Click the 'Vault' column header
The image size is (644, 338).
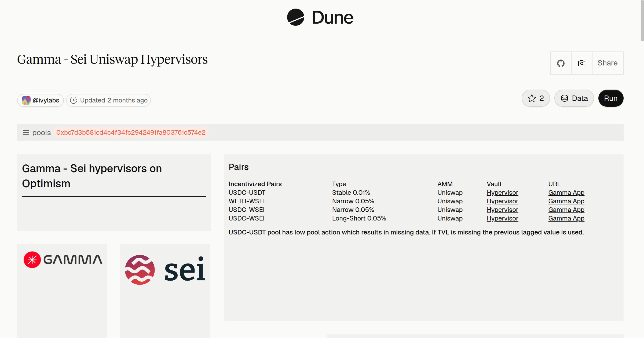494,184
